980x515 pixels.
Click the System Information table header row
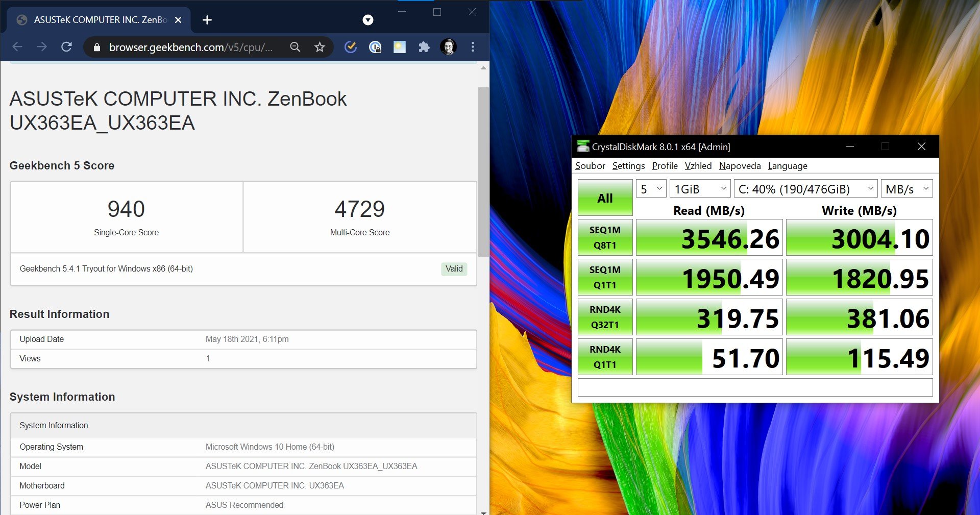243,426
